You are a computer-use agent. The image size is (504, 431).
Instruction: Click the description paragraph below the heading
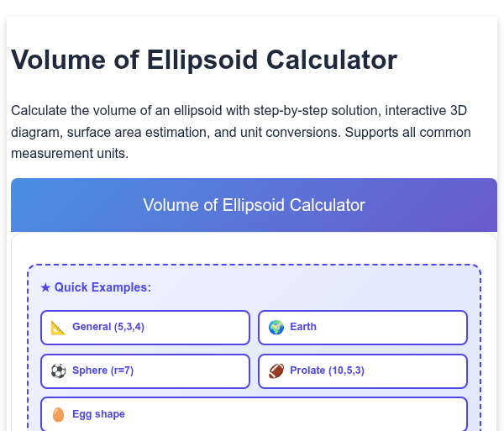tap(241, 132)
